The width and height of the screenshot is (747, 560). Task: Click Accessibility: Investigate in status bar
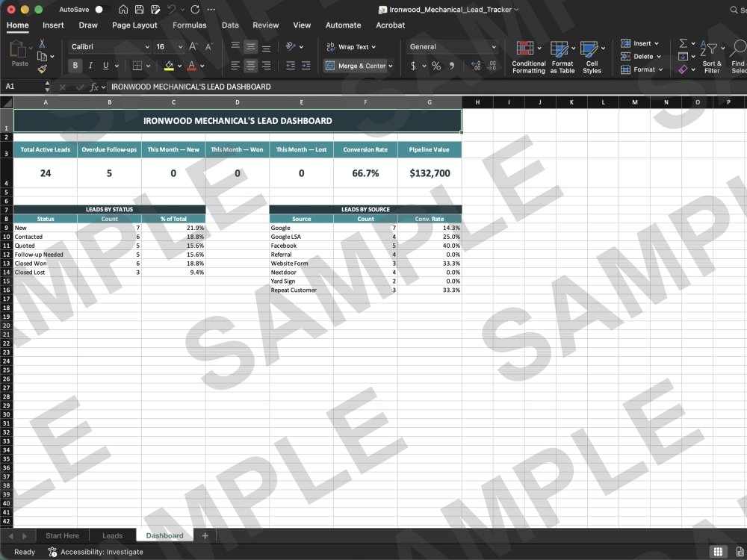[x=96, y=552]
